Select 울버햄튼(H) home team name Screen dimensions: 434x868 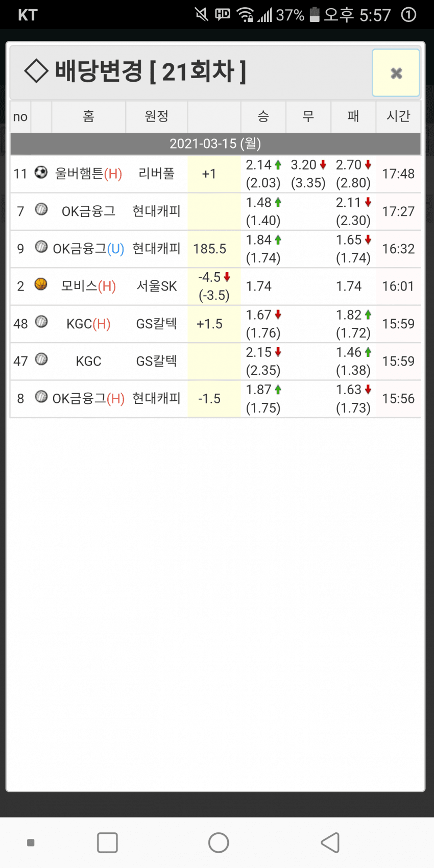click(x=88, y=174)
